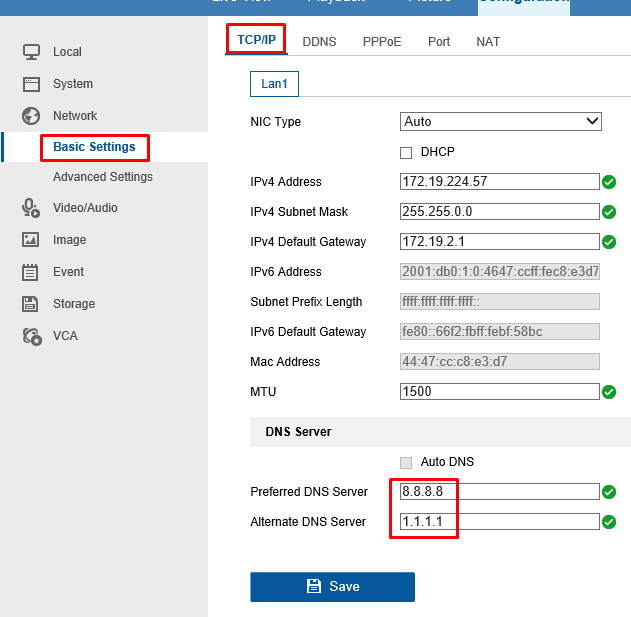Click the Mac Address field

pos(500,361)
